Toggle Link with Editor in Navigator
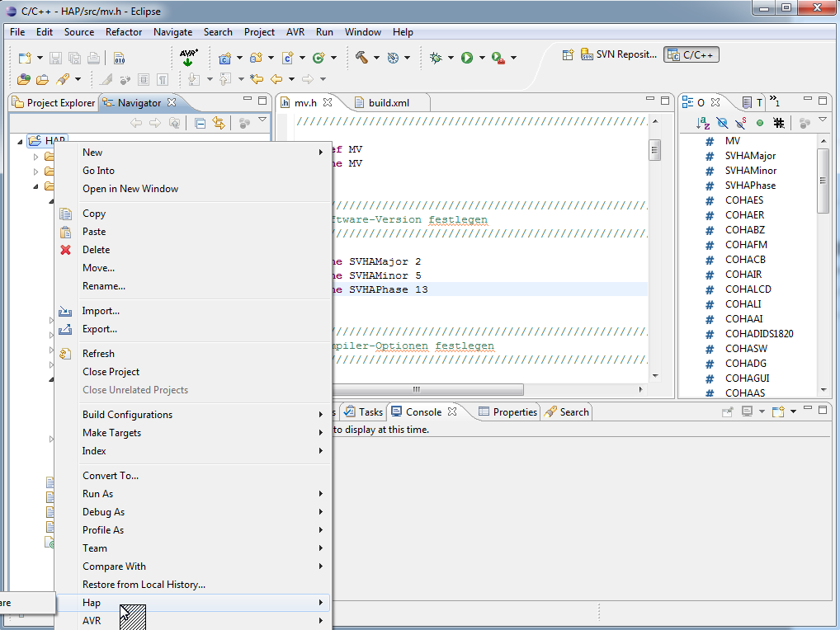Screen dimensions: 840x630 click(x=219, y=124)
